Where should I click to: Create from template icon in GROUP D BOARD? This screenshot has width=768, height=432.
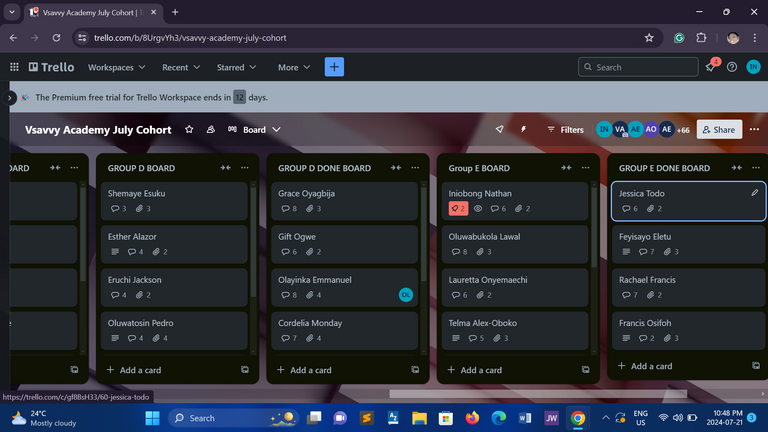(245, 369)
